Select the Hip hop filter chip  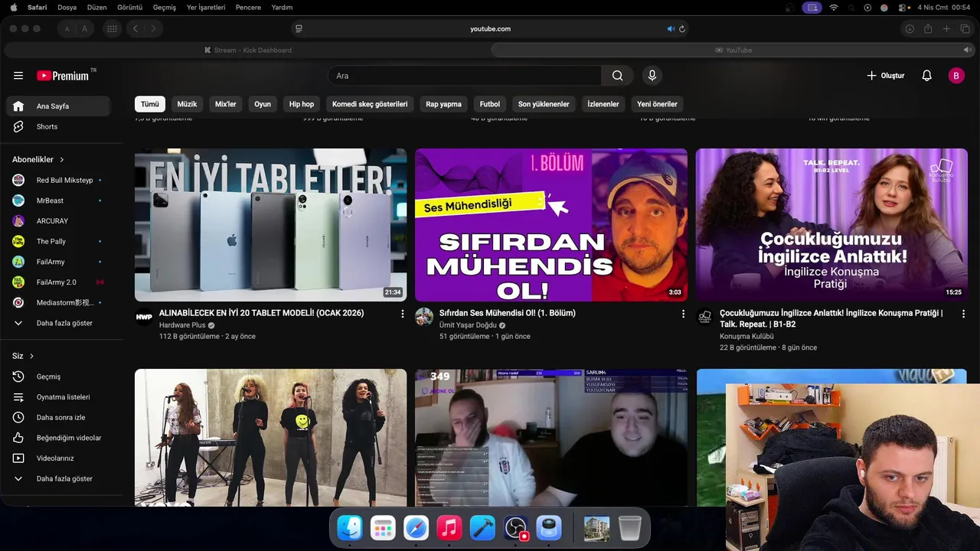point(302,104)
